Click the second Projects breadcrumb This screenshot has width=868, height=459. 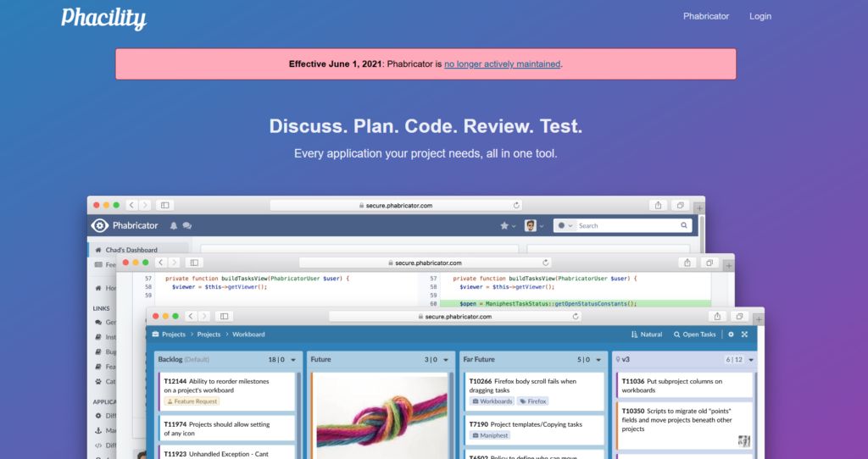pyautogui.click(x=209, y=334)
